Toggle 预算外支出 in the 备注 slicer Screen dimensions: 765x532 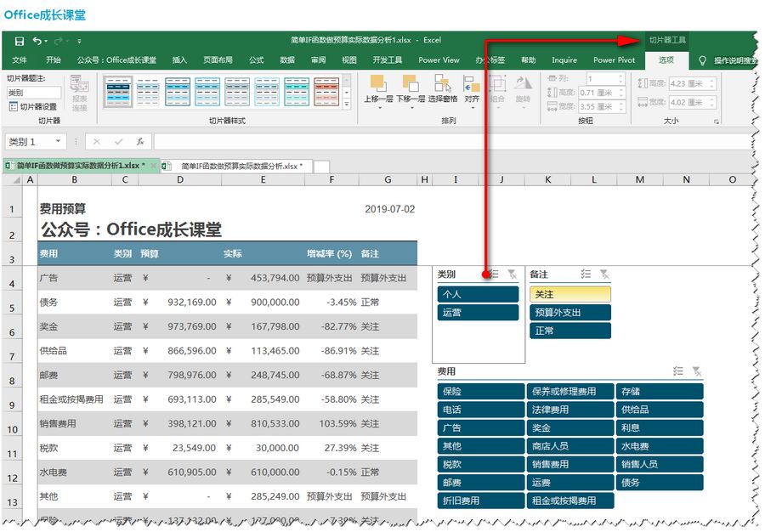click(x=569, y=313)
